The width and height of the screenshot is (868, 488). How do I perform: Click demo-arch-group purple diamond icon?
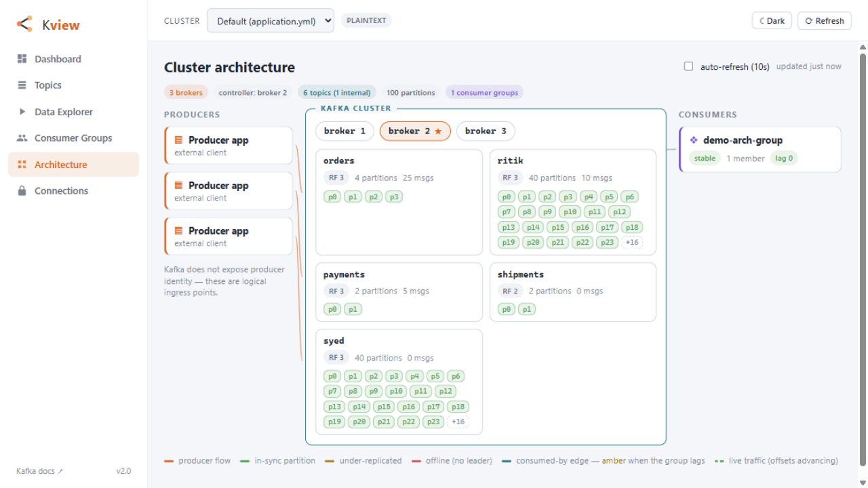694,140
